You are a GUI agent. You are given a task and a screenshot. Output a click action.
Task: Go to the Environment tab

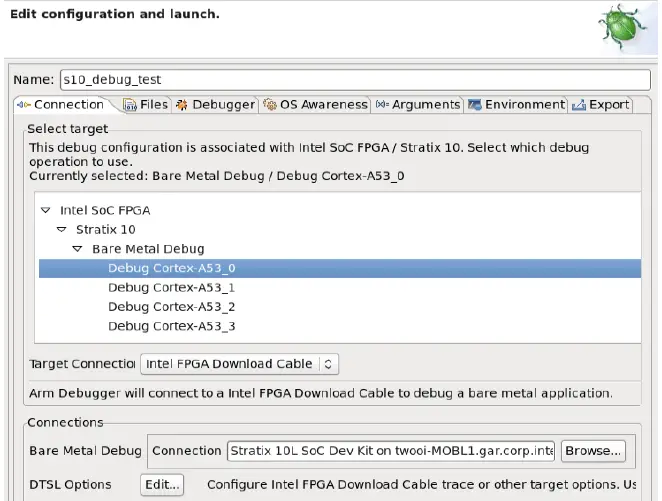point(516,104)
